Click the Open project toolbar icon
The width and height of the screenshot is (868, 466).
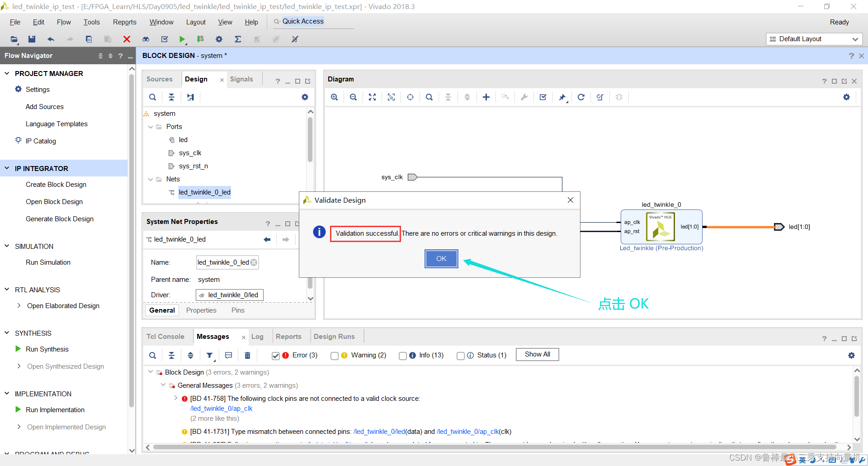click(x=14, y=39)
